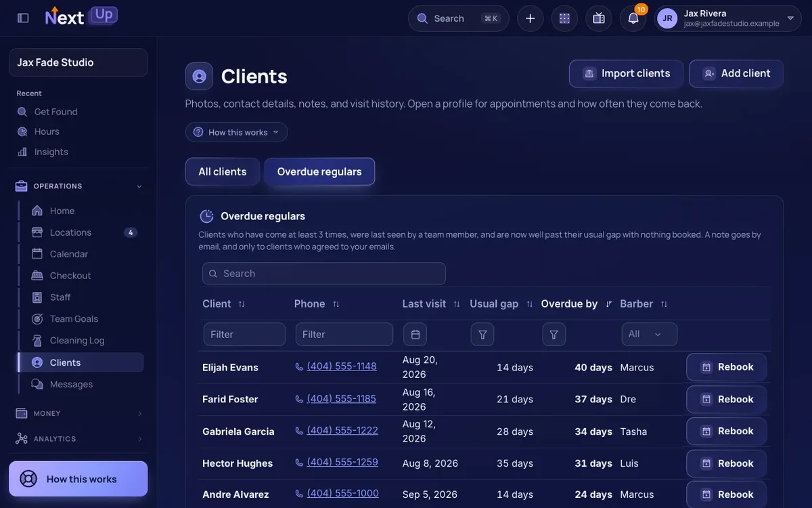This screenshot has width=812, height=508.
Task: Sort by Phone column sort icon
Action: pos(336,304)
